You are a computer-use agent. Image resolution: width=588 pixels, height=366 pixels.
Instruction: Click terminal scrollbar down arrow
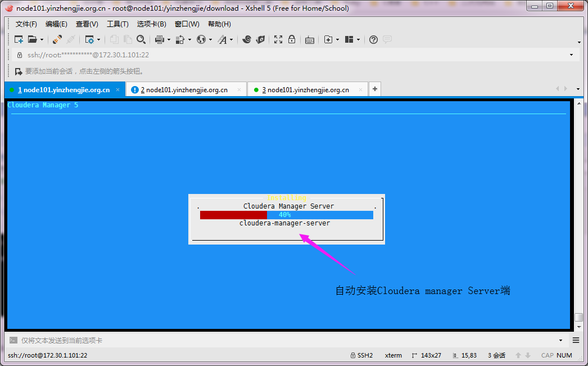pyautogui.click(x=579, y=327)
